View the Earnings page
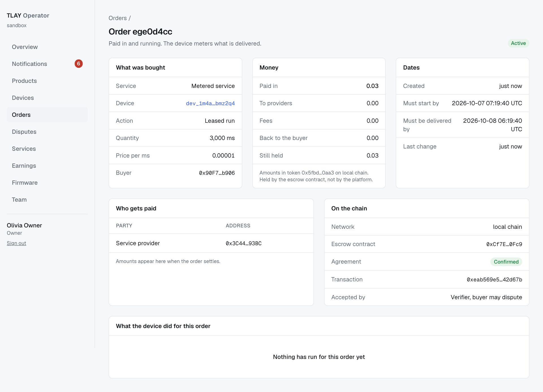 point(47,166)
